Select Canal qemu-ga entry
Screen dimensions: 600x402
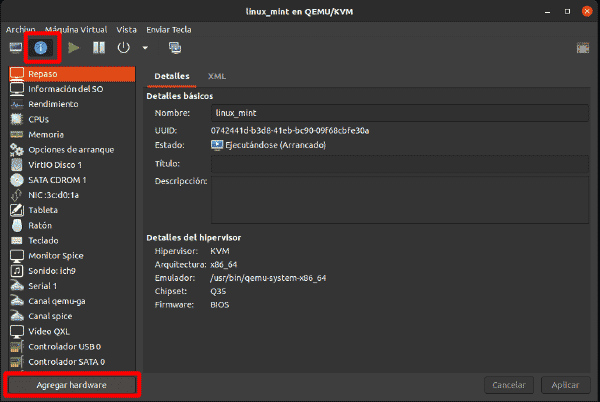72,301
